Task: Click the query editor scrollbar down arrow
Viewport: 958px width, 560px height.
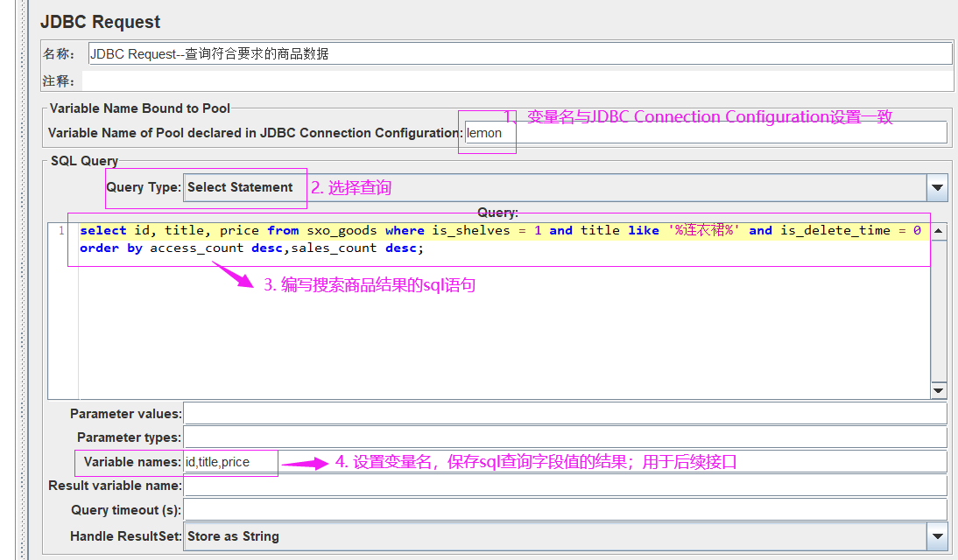Action: [x=938, y=390]
